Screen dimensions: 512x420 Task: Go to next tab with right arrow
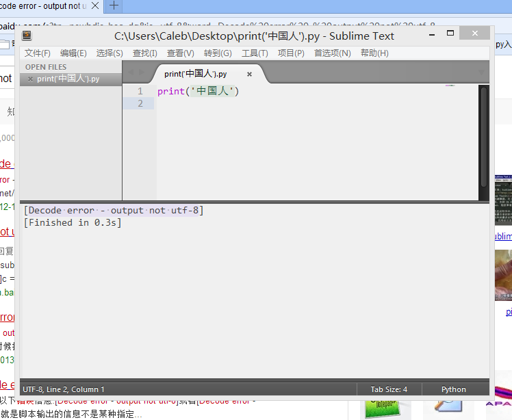[x=142, y=72]
